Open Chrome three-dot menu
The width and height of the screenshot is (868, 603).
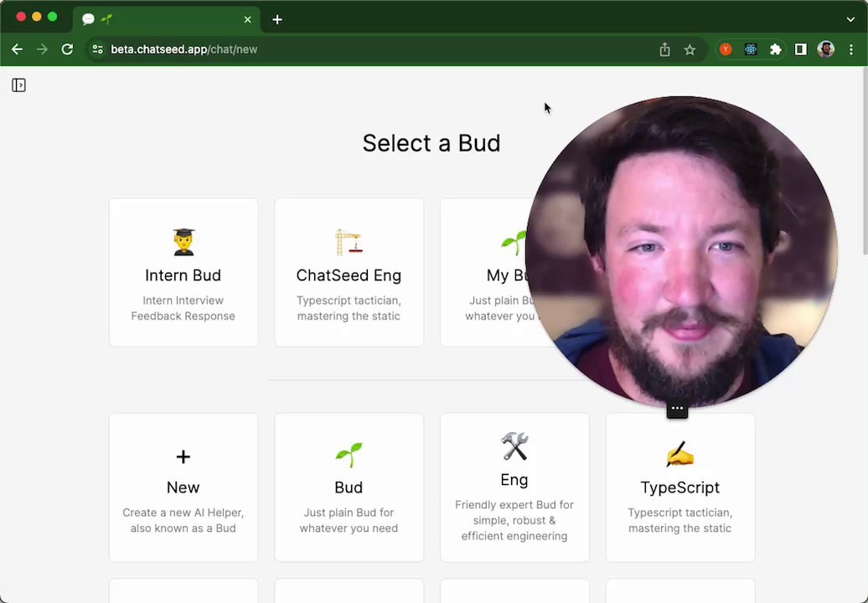(851, 49)
